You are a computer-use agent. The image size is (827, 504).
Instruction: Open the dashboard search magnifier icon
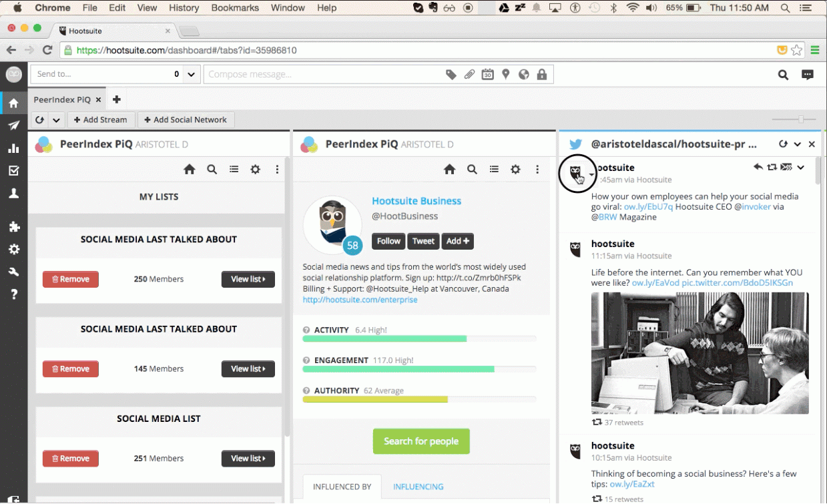784,75
